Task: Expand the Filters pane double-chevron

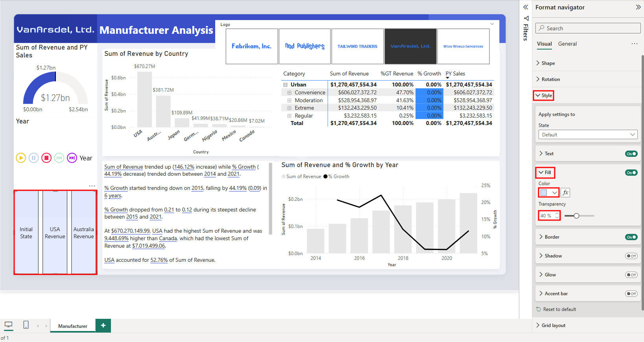Action: [526, 7]
